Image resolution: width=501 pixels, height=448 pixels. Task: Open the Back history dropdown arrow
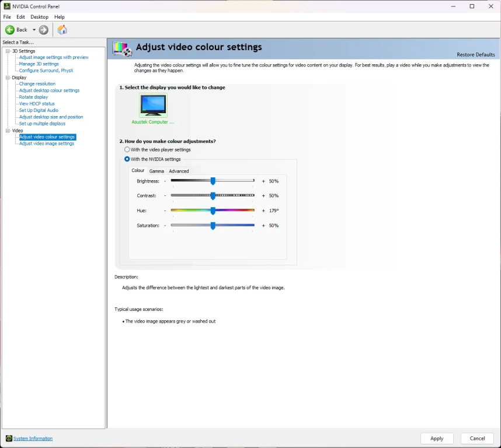point(34,30)
